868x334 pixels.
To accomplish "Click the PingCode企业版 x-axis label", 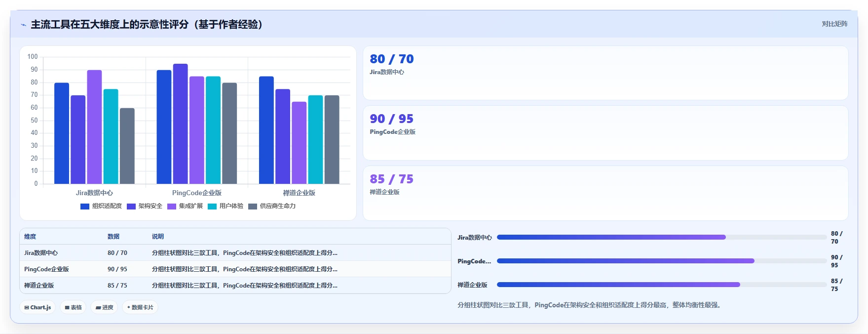I will pos(197,193).
